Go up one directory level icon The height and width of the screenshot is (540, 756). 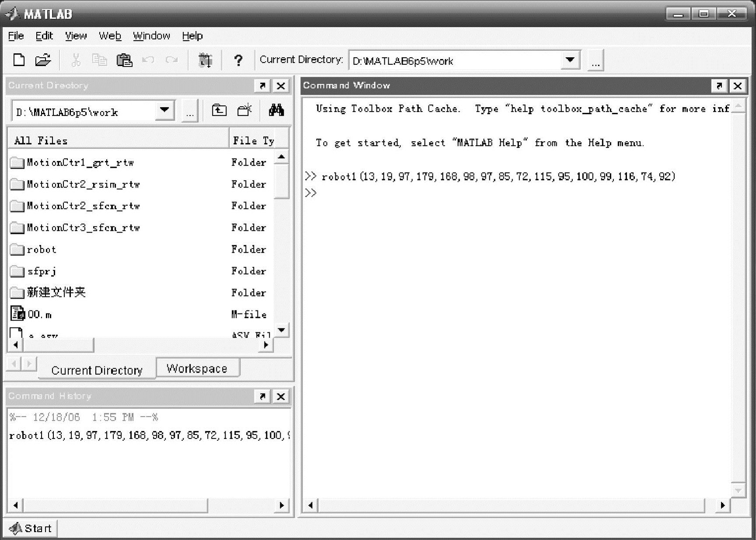(219, 110)
